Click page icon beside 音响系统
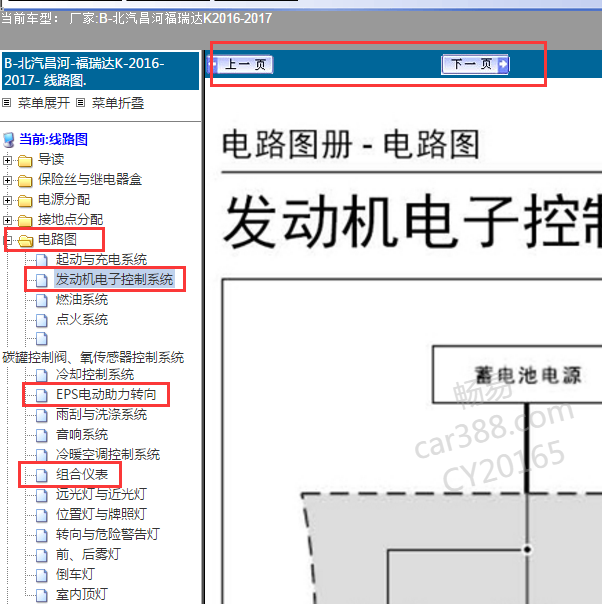The image size is (602, 604). pyautogui.click(x=42, y=435)
